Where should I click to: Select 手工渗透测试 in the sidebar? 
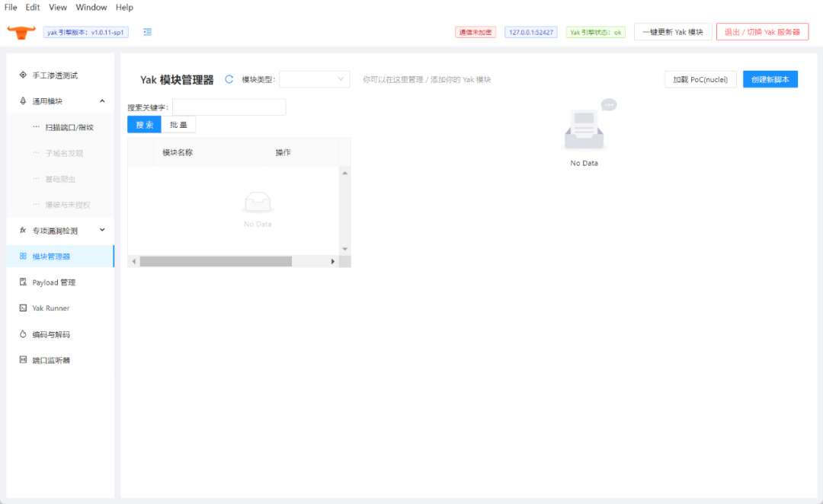(x=60, y=75)
